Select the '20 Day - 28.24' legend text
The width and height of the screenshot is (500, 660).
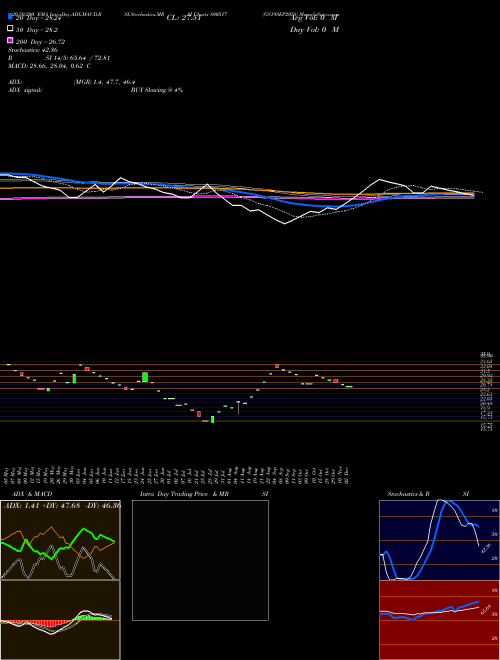point(39,18)
